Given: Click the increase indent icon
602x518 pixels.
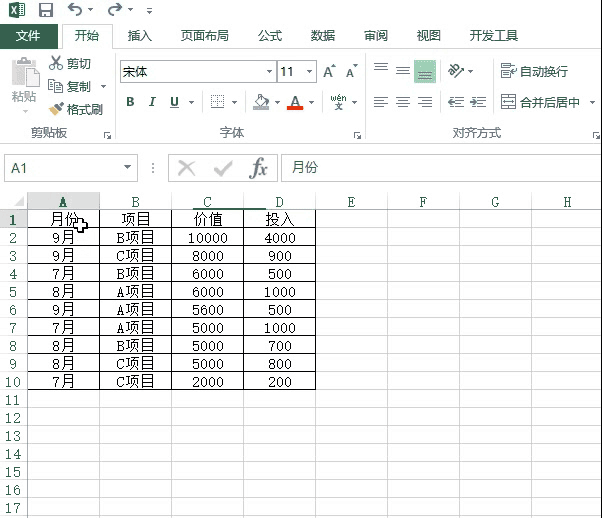Looking at the screenshot, I should 478,102.
